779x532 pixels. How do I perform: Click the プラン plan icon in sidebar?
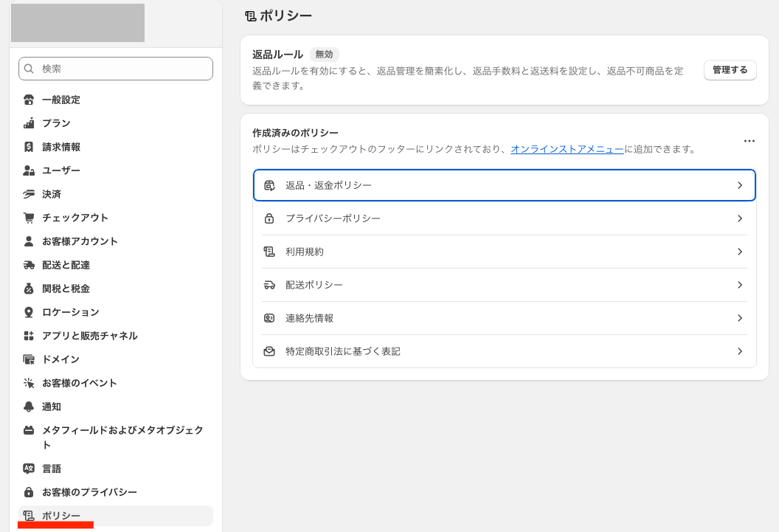click(29, 123)
